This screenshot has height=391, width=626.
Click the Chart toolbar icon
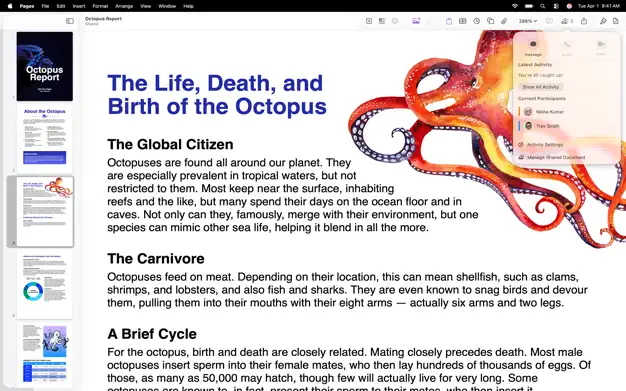click(477, 21)
